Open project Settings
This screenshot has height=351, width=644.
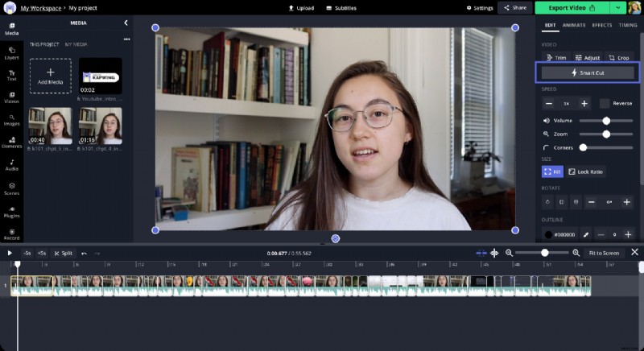pos(480,8)
